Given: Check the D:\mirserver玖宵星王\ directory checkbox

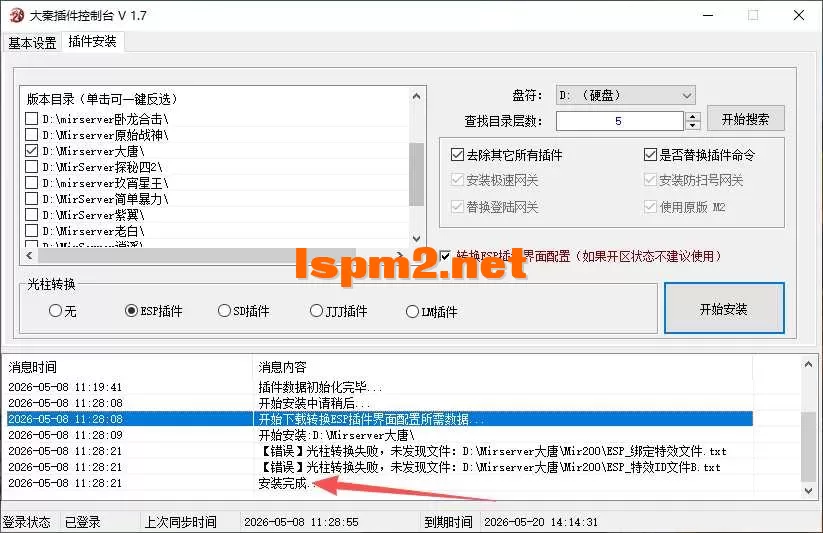Looking at the screenshot, I should coord(31,183).
